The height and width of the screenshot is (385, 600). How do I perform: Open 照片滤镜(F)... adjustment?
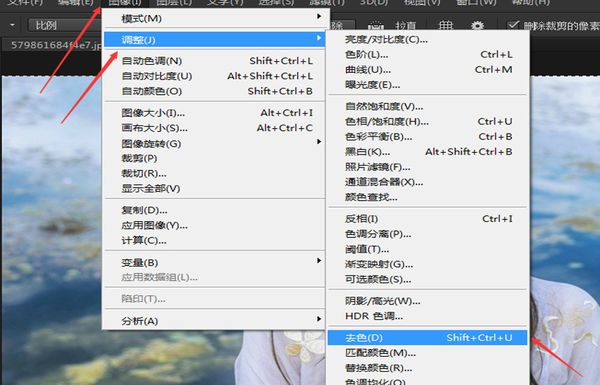428,167
